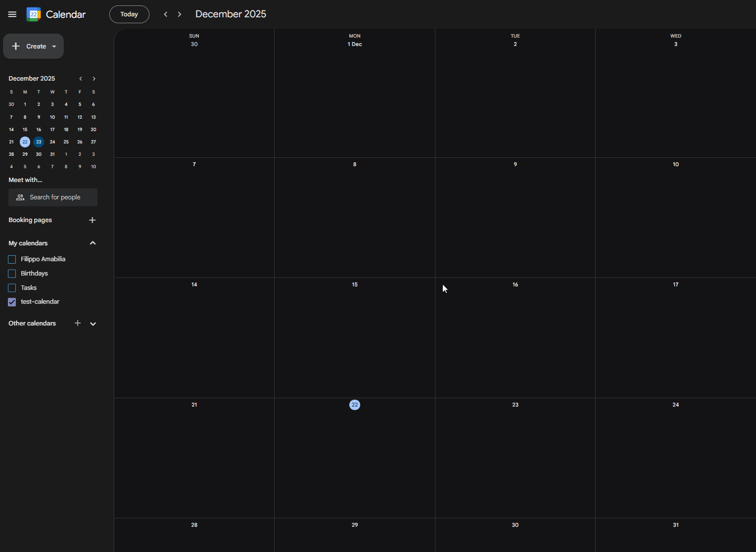Go to previous month with back arrow

166,14
